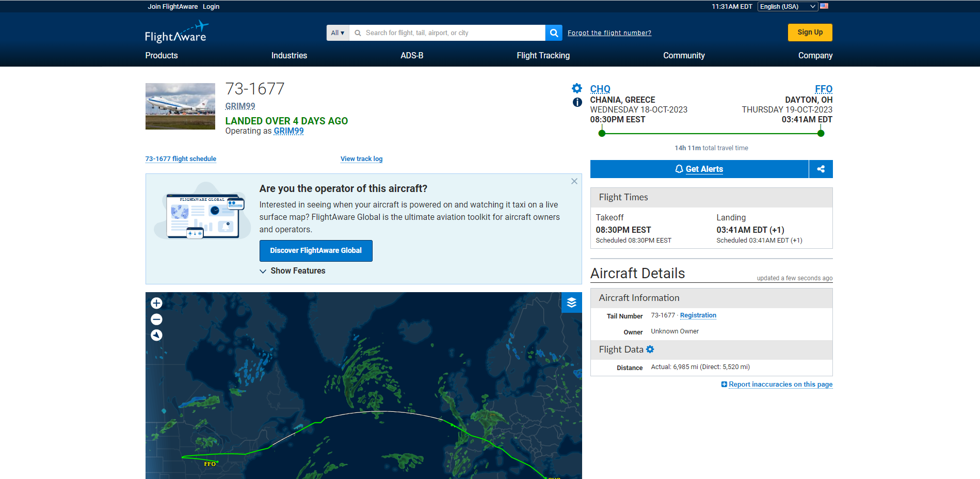Image resolution: width=980 pixels, height=479 pixels.
Task: Close the operator promotion banner
Action: click(x=574, y=181)
